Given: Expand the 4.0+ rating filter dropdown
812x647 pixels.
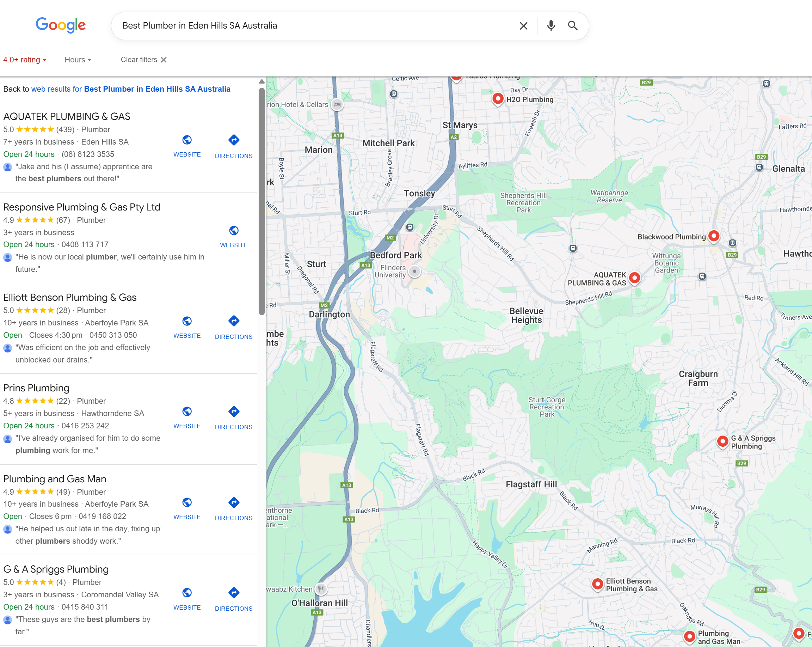Looking at the screenshot, I should (x=25, y=60).
